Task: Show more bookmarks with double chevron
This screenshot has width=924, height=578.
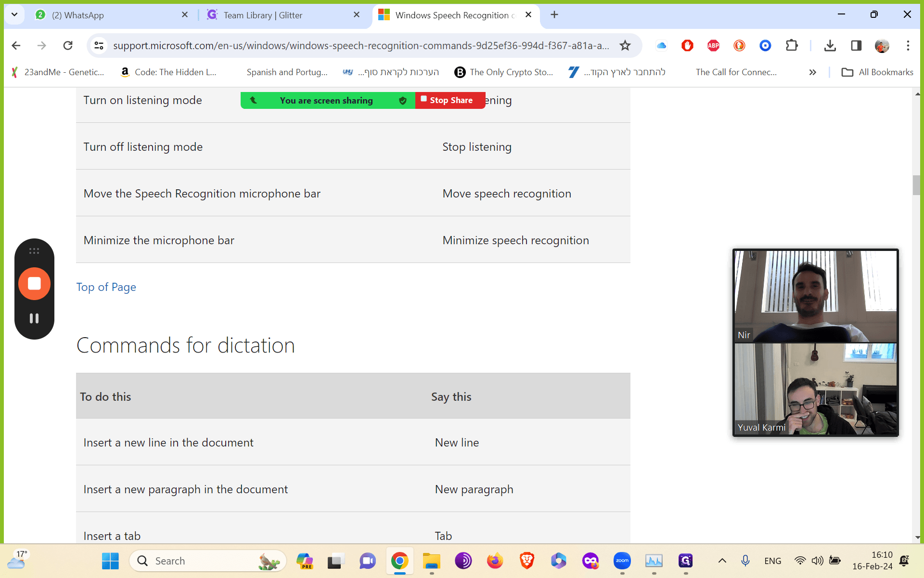Action: pos(812,72)
